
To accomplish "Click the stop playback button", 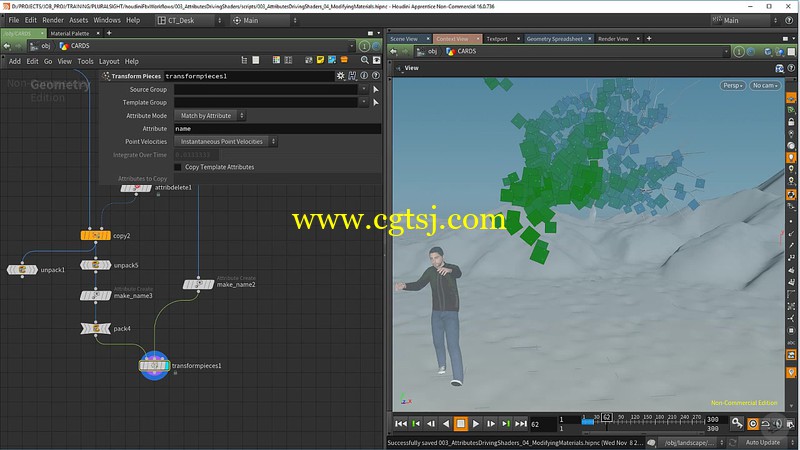I will tap(461, 423).
